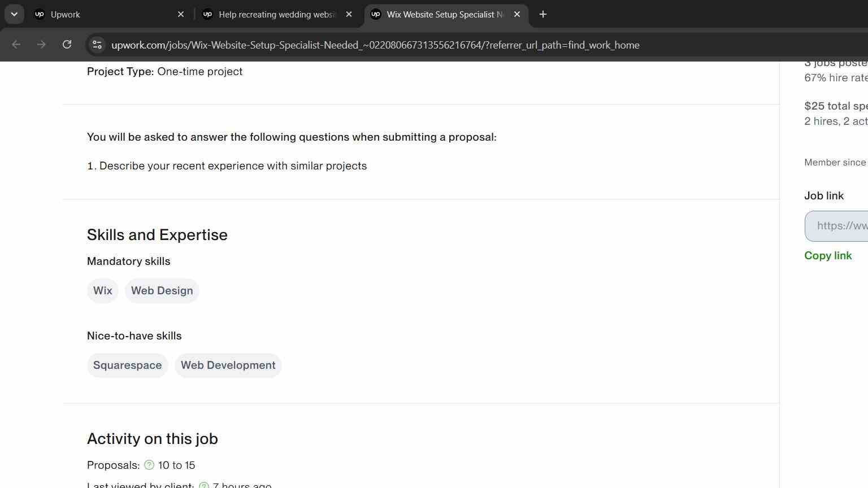Select the Squarespace skill tag
Screen dimensions: 868x488
[x=127, y=365]
